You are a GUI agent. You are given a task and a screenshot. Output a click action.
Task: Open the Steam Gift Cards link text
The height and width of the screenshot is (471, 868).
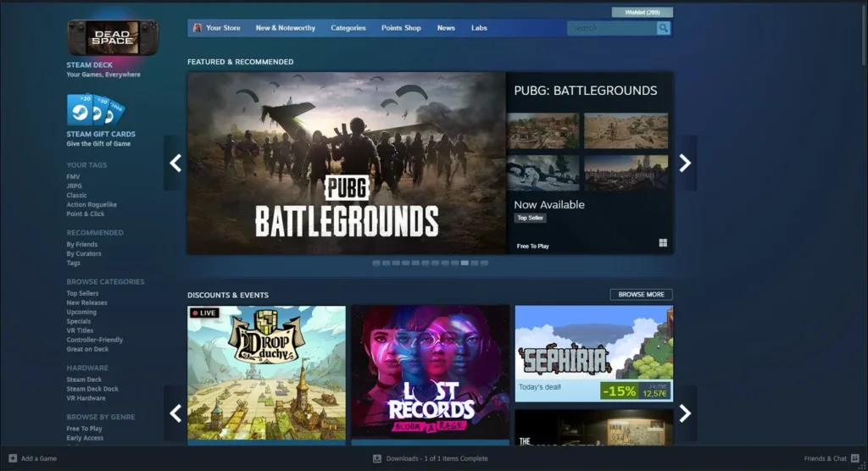101,134
